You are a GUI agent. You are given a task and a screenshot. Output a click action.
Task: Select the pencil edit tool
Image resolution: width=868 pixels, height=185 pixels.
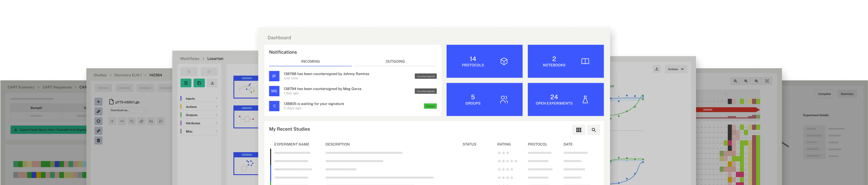pyautogui.click(x=98, y=111)
